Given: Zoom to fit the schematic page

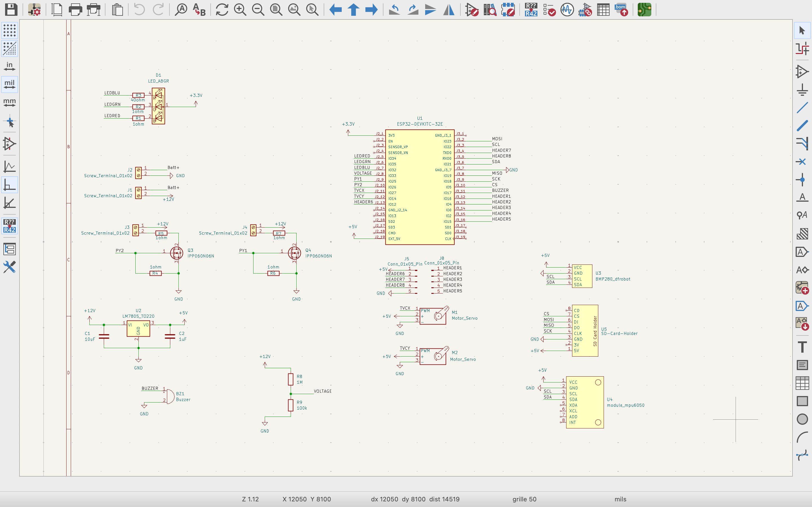Looking at the screenshot, I should [x=276, y=10].
